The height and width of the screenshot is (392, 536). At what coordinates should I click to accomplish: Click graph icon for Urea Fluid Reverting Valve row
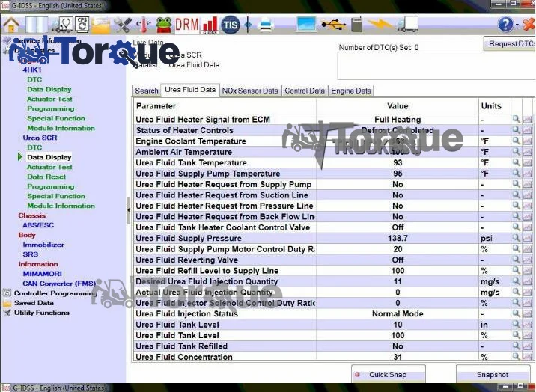(528, 260)
